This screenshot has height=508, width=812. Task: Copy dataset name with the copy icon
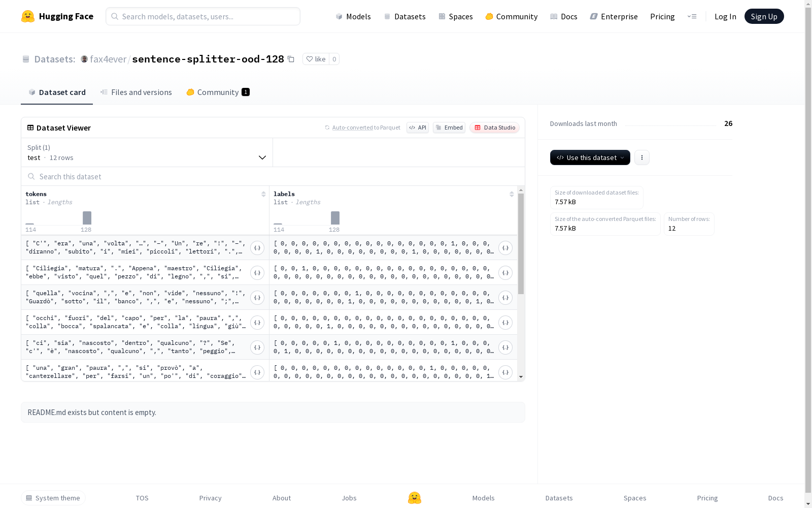[x=291, y=59]
